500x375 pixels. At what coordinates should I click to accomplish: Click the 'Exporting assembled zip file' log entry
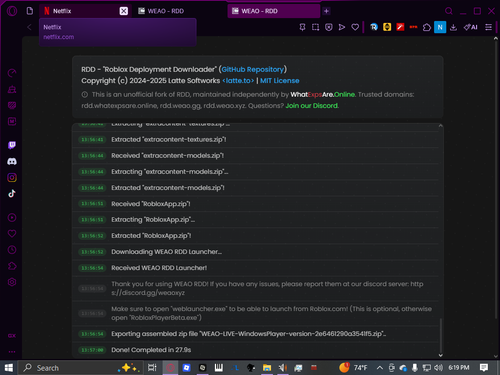pos(256,334)
